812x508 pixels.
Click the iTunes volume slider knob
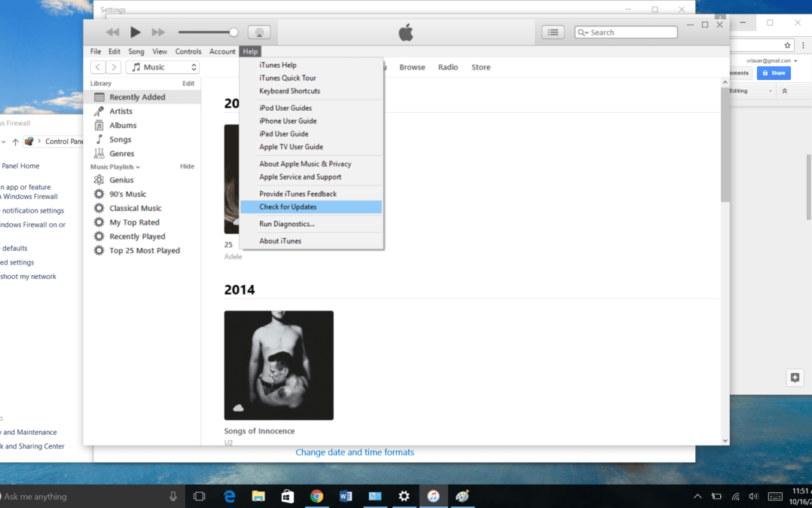pyautogui.click(x=234, y=32)
